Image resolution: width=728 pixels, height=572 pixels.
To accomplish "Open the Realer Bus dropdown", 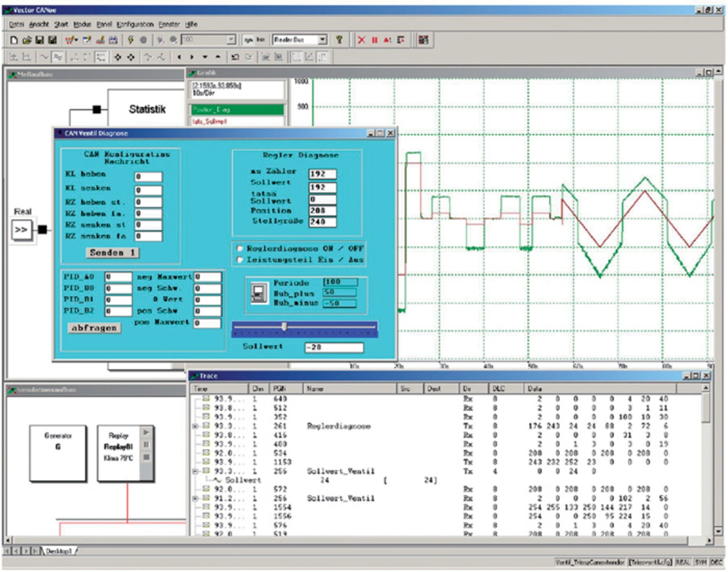I will (322, 40).
